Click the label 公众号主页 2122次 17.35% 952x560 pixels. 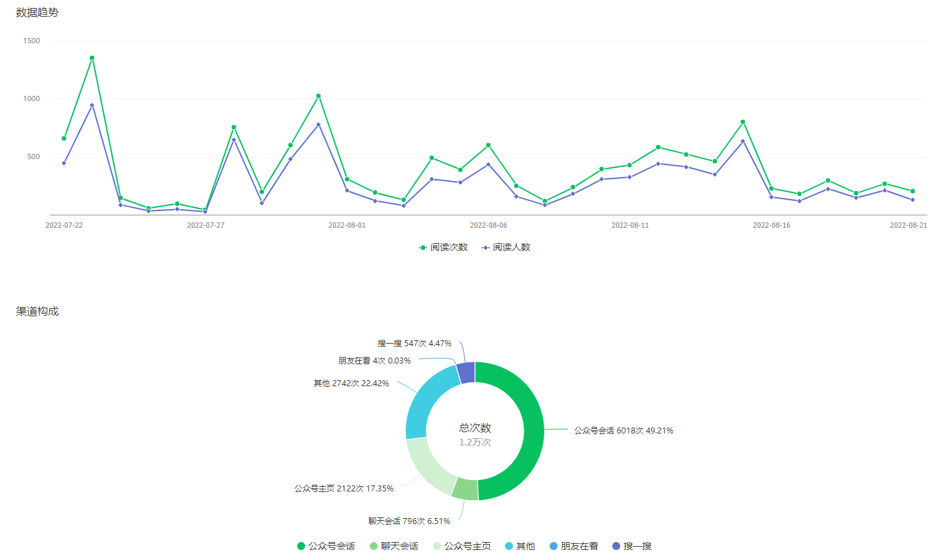pyautogui.click(x=344, y=489)
